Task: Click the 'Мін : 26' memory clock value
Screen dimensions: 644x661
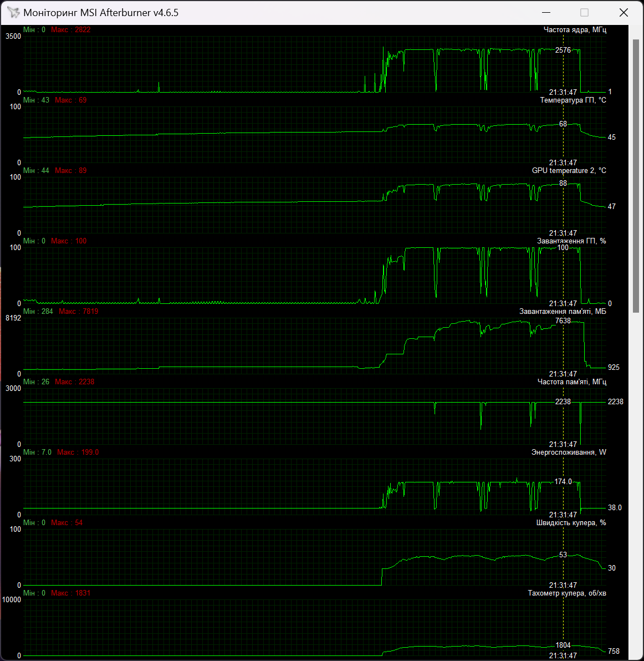Action: [x=36, y=382]
